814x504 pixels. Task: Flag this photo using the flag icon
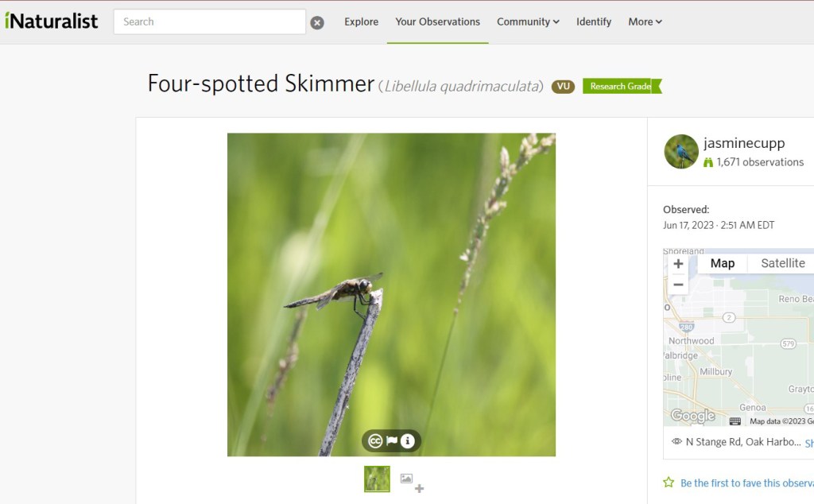pyautogui.click(x=392, y=440)
